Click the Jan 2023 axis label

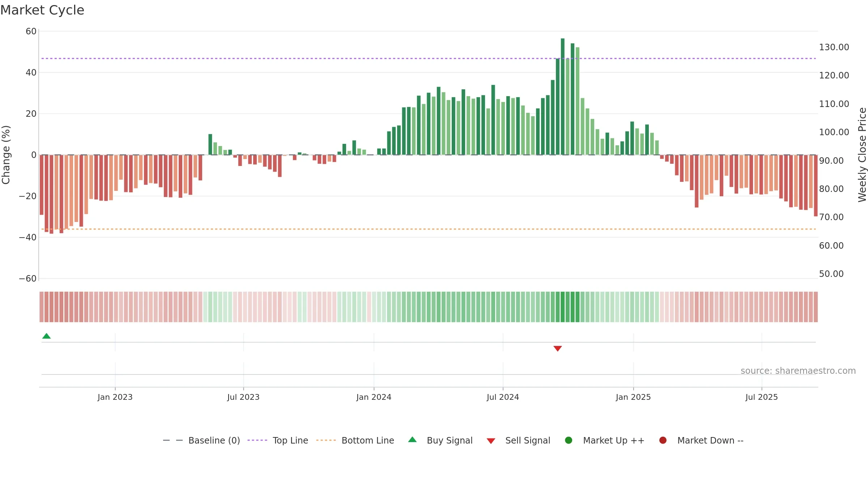[115, 397]
